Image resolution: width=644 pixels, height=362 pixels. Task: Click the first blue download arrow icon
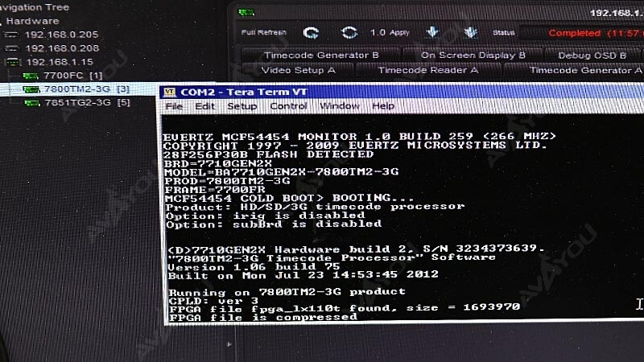[432, 33]
